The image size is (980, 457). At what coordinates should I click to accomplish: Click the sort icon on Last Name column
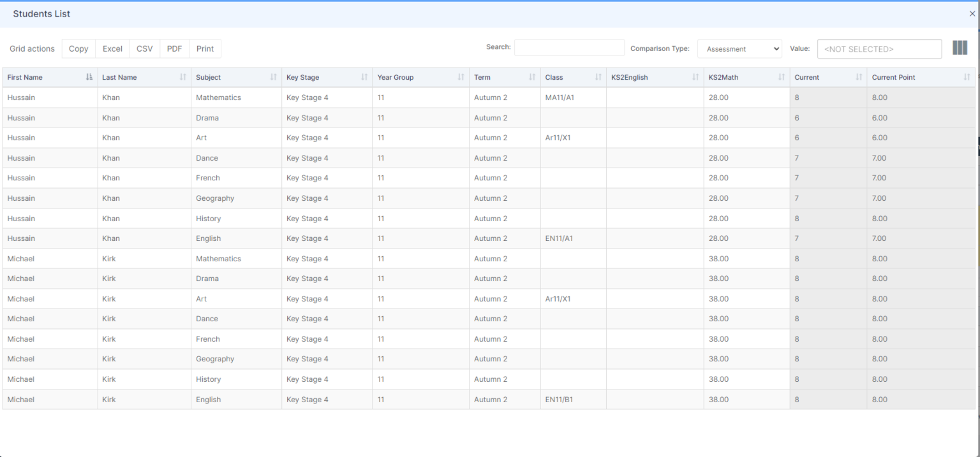(x=182, y=77)
